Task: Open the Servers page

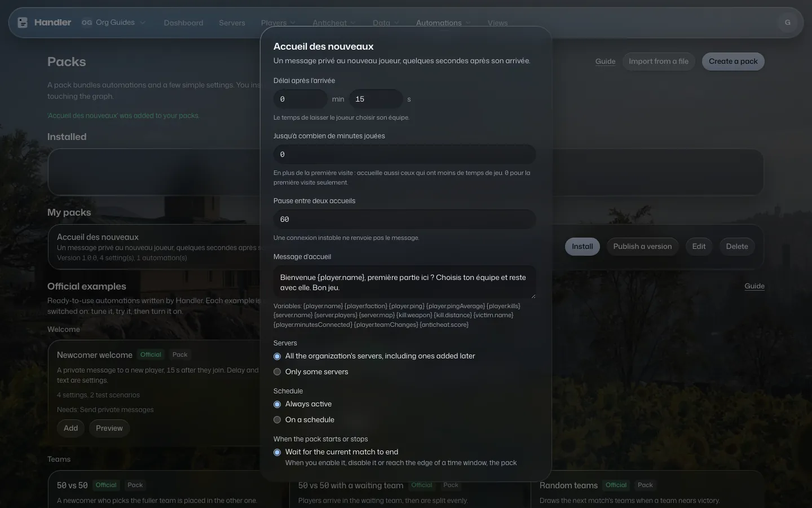Action: pos(232,23)
